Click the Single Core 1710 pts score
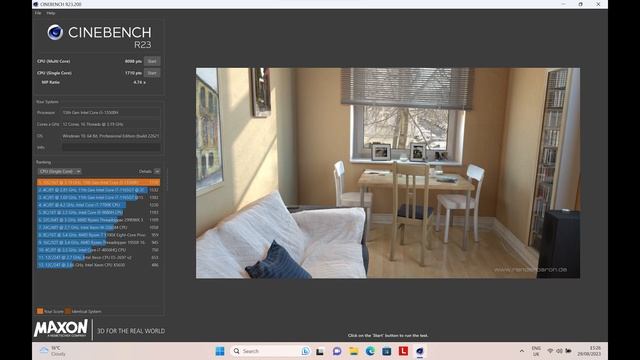The height and width of the screenshot is (360, 640). [133, 73]
